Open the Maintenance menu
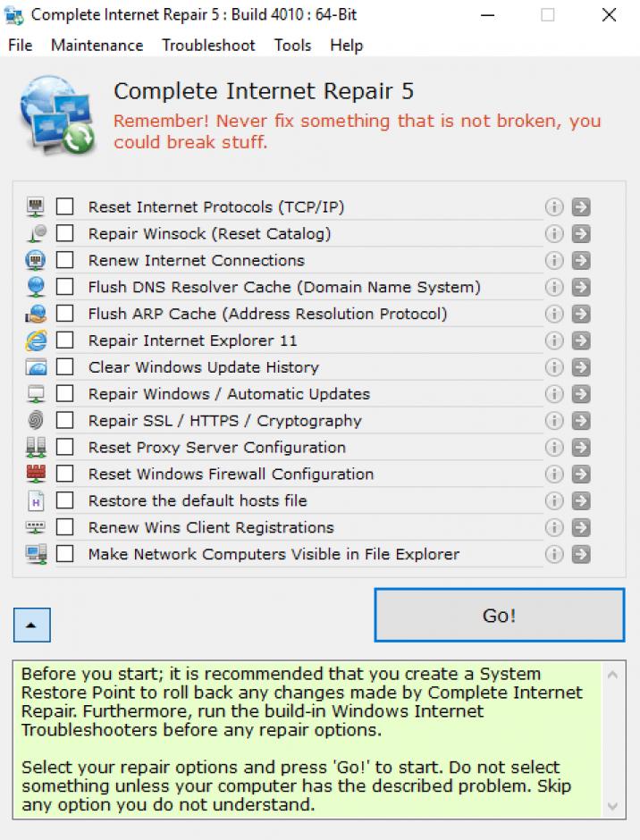This screenshot has height=840, width=640. pyautogui.click(x=97, y=46)
